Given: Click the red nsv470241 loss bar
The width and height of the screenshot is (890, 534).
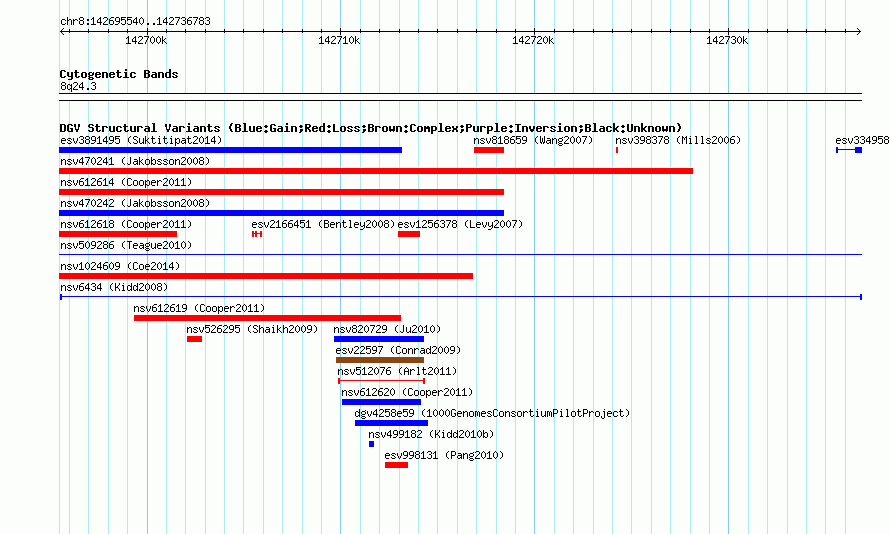Looking at the screenshot, I should (x=376, y=171).
